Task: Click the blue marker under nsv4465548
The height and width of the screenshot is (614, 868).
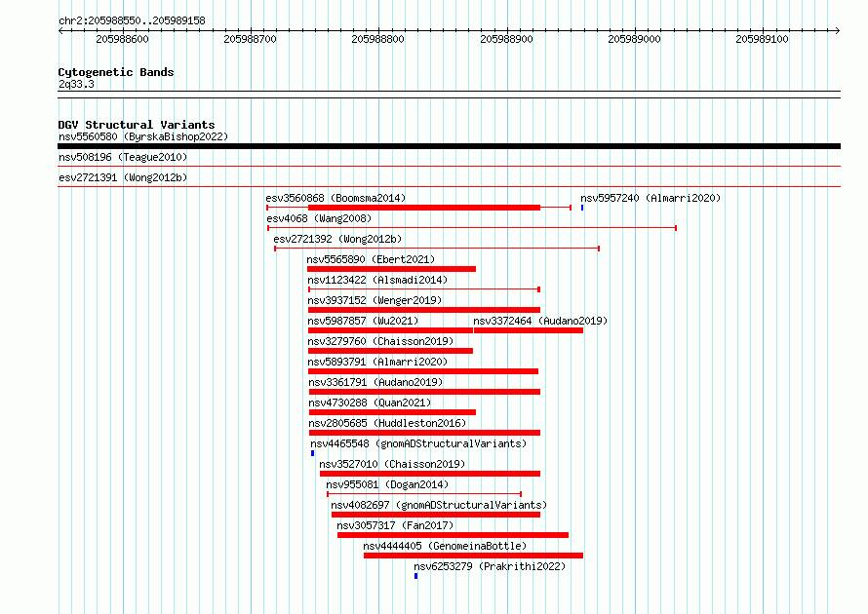Action: pyautogui.click(x=312, y=453)
